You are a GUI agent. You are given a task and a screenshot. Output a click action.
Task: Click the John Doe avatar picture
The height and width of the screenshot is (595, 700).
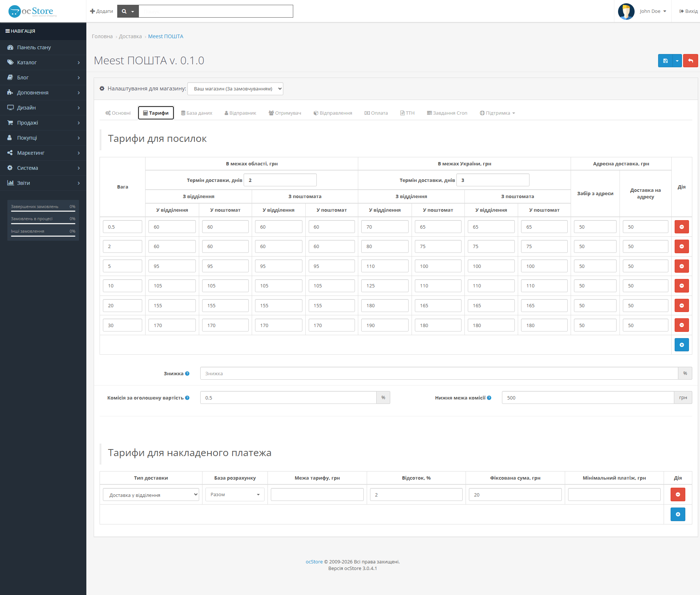pos(626,11)
